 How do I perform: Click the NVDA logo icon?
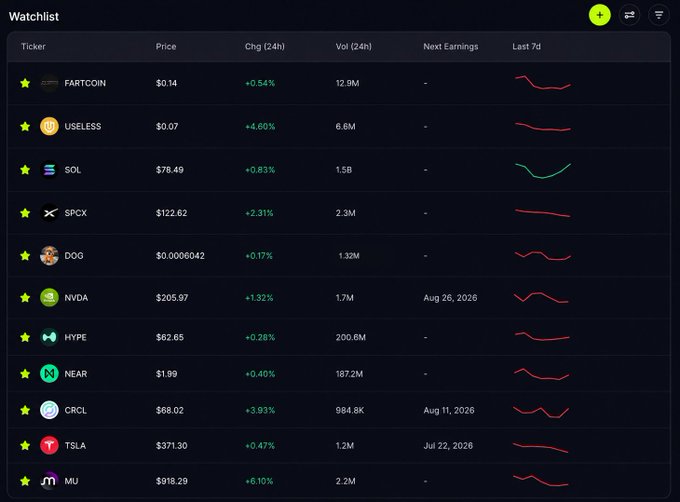pyautogui.click(x=49, y=298)
